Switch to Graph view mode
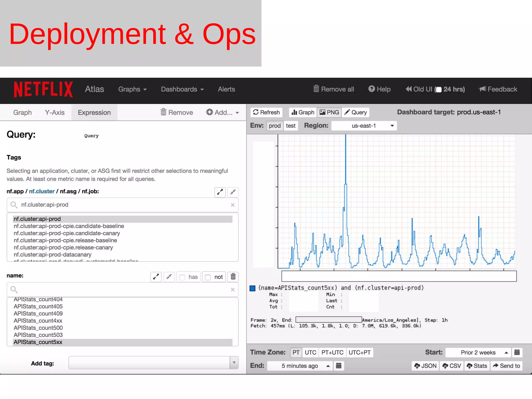The width and height of the screenshot is (532, 399). pos(303,112)
